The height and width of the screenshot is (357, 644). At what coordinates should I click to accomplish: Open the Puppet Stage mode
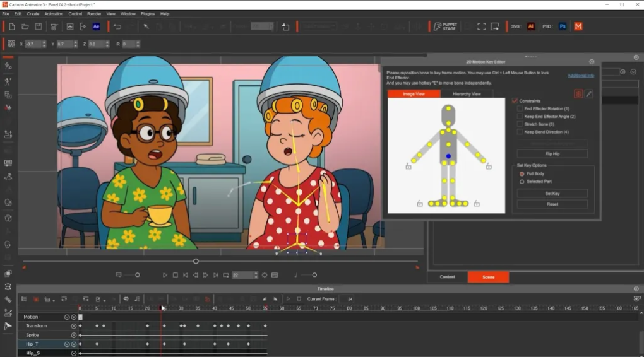tap(445, 26)
